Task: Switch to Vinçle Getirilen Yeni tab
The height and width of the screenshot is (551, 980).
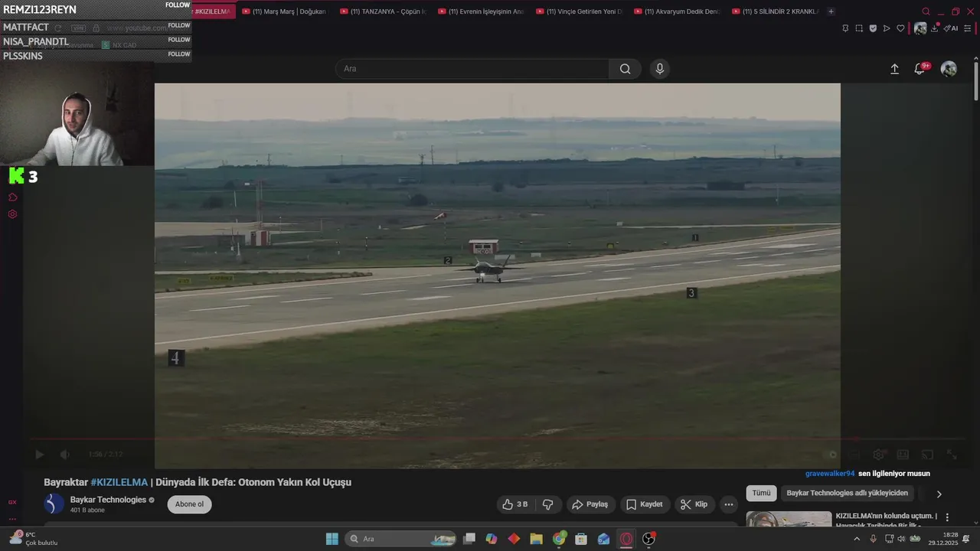Action: click(x=579, y=11)
